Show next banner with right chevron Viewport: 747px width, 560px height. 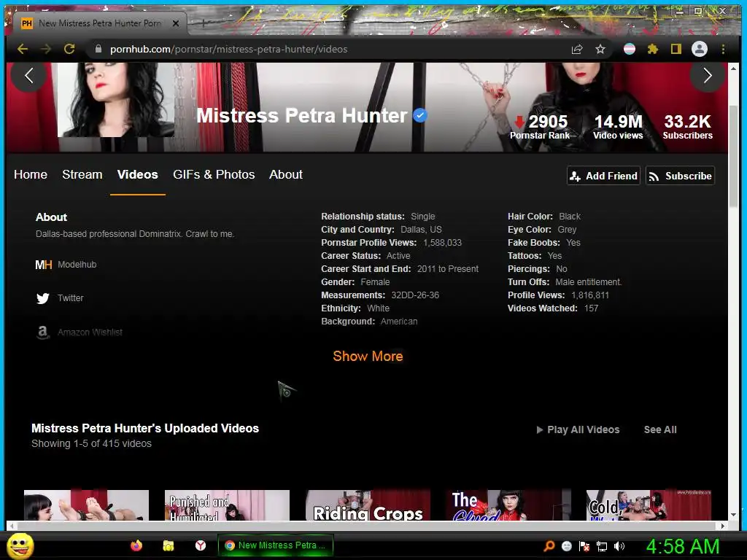[x=708, y=75]
